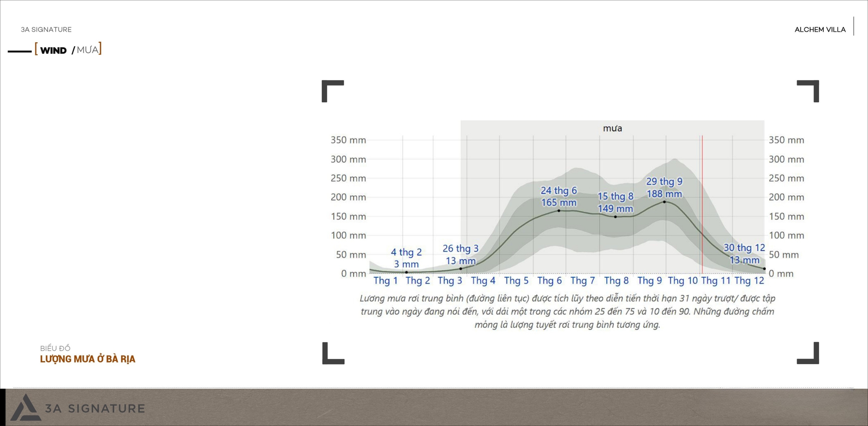The height and width of the screenshot is (426, 868).
Task: Click the 'BIỂU ĐỒ' label
Action: [x=55, y=348]
